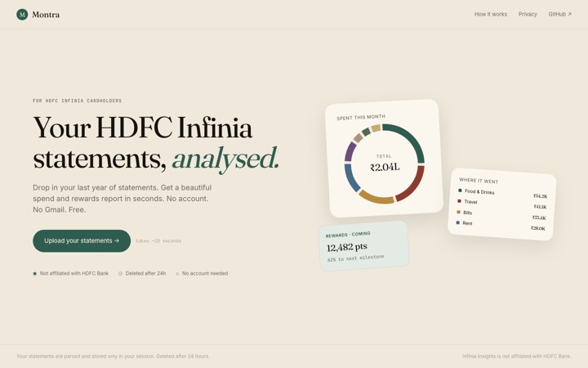Open the GitHub external link
The image size is (588, 368).
pyautogui.click(x=560, y=14)
